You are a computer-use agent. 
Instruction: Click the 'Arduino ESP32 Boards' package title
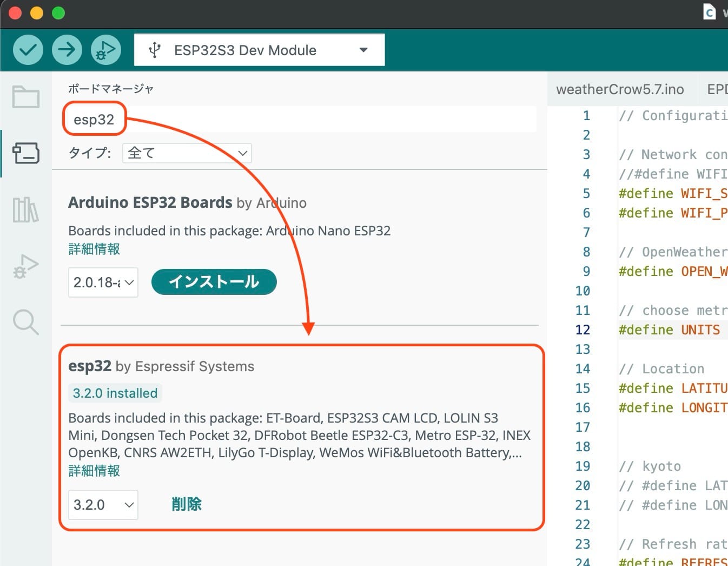point(150,202)
